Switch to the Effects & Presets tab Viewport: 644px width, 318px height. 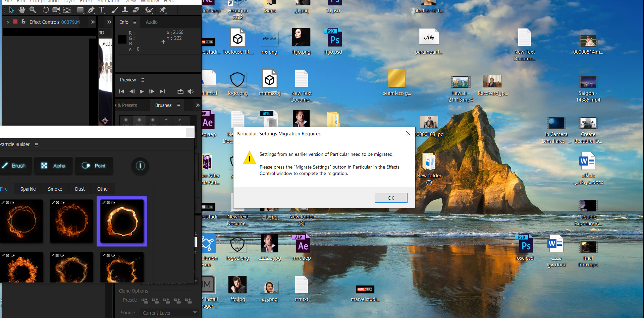[126, 105]
